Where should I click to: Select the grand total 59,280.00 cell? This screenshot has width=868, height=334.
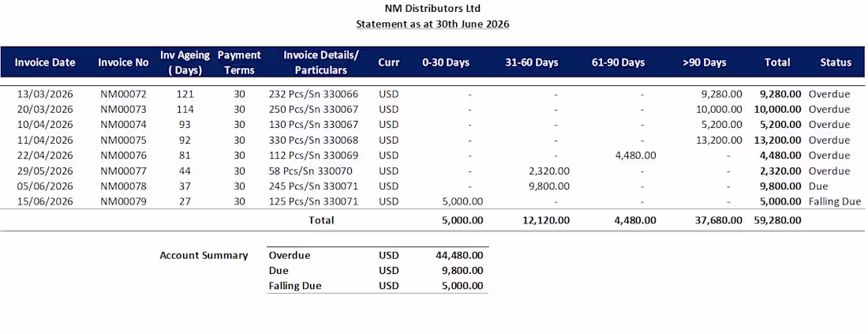[x=777, y=220]
